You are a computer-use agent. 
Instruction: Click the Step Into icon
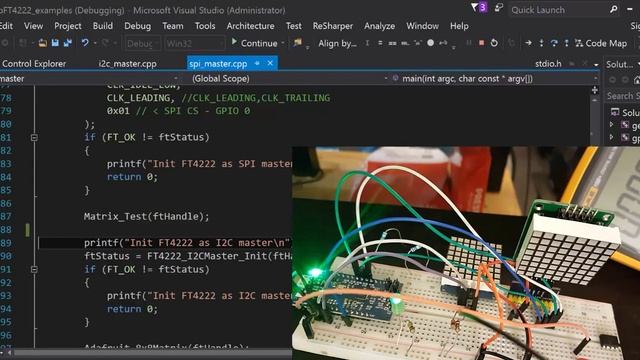click(x=541, y=43)
